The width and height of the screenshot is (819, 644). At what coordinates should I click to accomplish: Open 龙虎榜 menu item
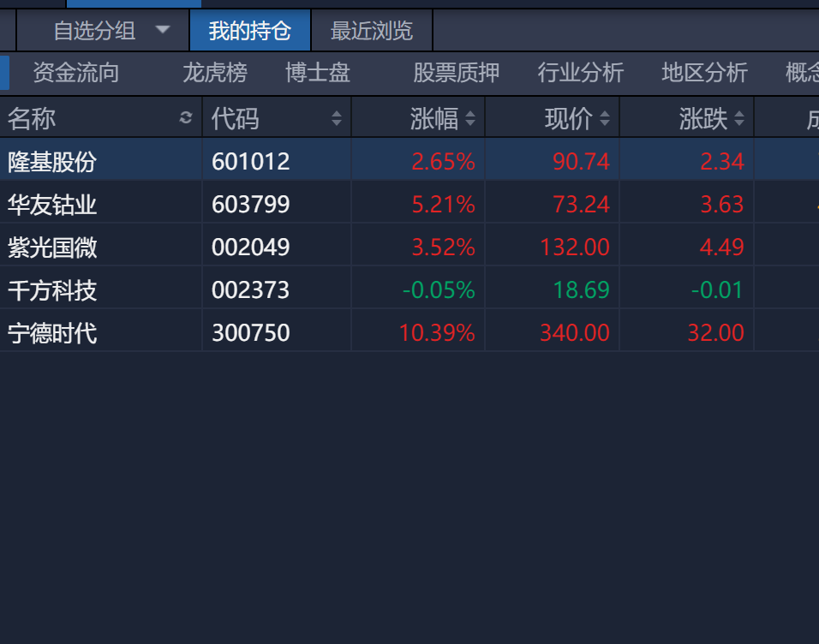click(x=215, y=73)
